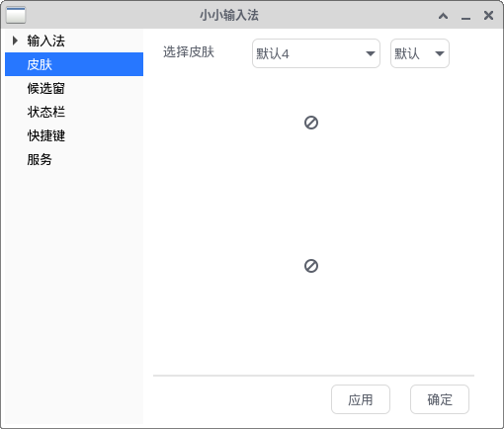Open the 服务 settings page
Screen dimensions: 504x429
pyautogui.click(x=40, y=159)
